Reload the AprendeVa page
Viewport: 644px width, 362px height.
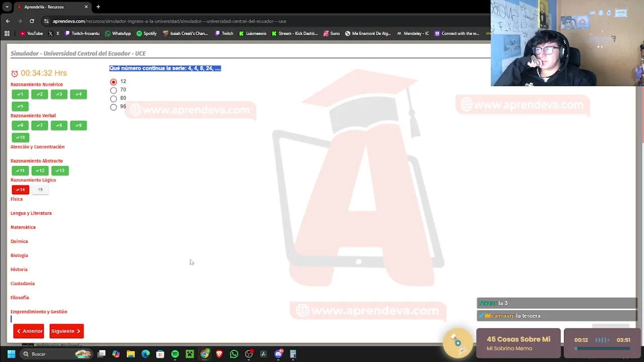[32, 21]
